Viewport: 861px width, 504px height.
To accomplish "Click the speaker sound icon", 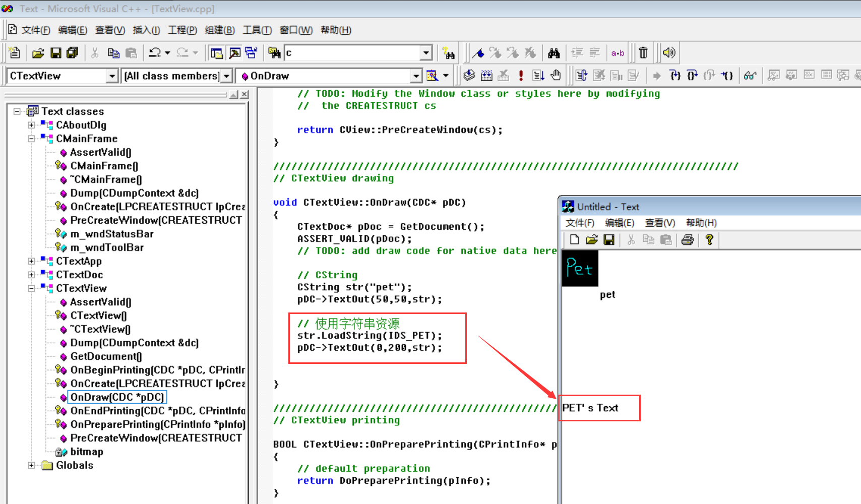I will [669, 52].
